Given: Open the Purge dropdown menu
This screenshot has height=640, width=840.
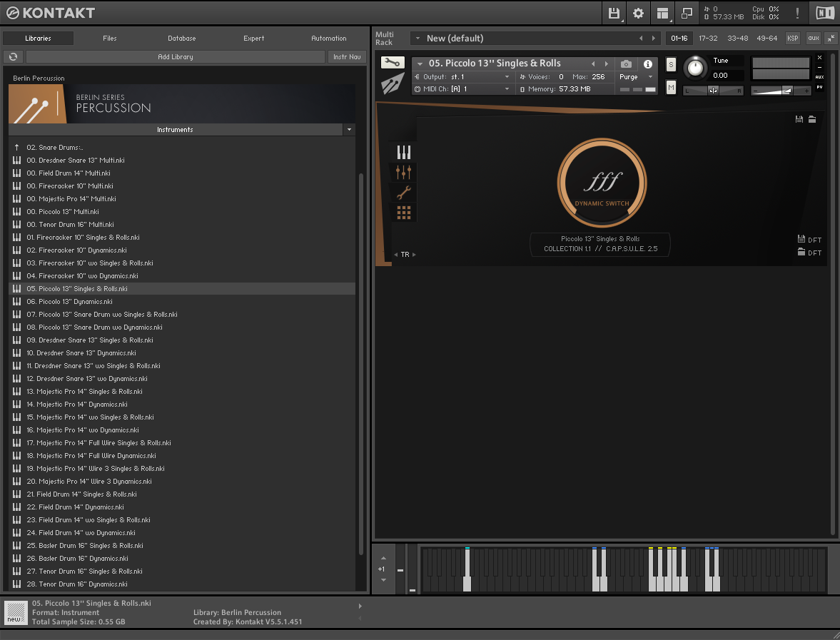Looking at the screenshot, I should coord(637,77).
